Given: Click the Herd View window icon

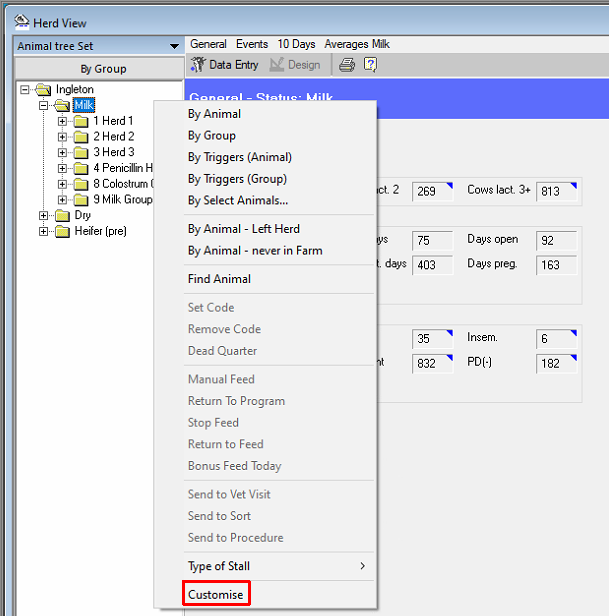Looking at the screenshot, I should (x=22, y=23).
